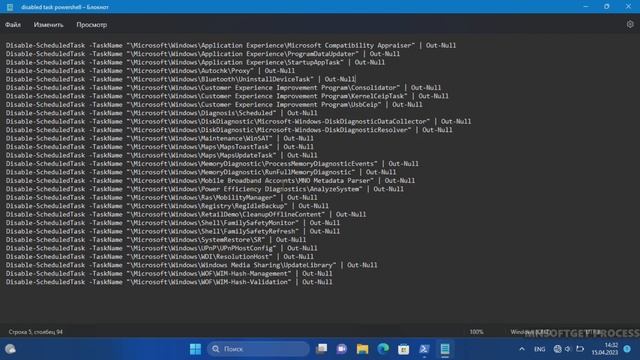Click the WIM-Hash-Management line
Viewport: 640px width, 360px height.
coord(169,273)
